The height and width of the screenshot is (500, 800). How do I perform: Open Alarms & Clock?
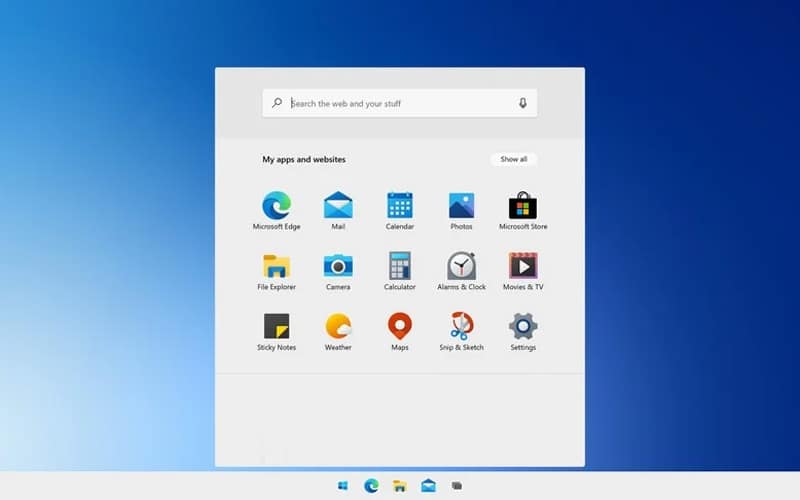click(461, 266)
